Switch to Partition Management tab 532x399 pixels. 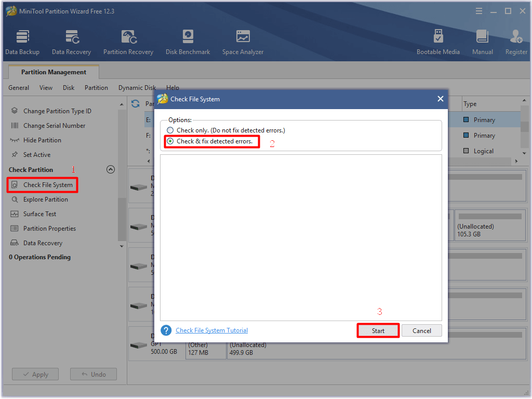(x=54, y=72)
